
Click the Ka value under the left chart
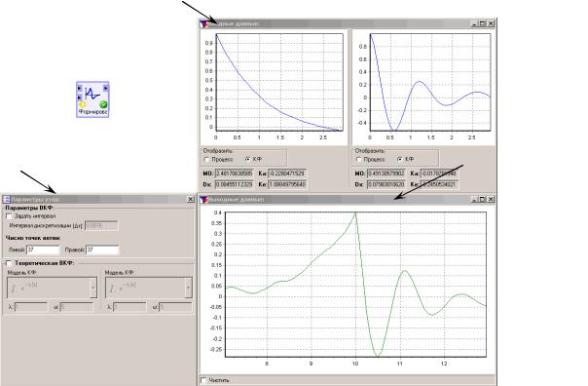pyautogui.click(x=287, y=174)
